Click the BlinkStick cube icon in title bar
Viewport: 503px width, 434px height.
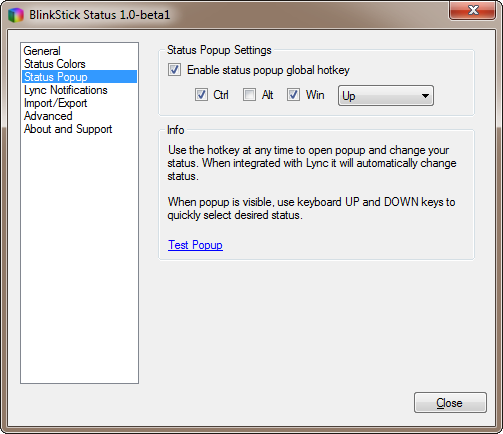pos(16,15)
